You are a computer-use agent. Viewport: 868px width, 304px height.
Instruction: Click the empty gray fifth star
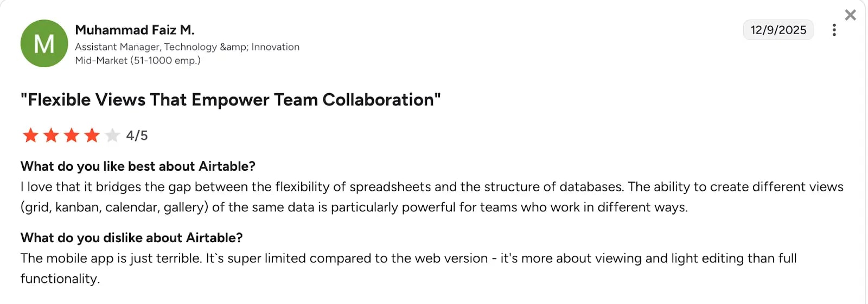112,135
